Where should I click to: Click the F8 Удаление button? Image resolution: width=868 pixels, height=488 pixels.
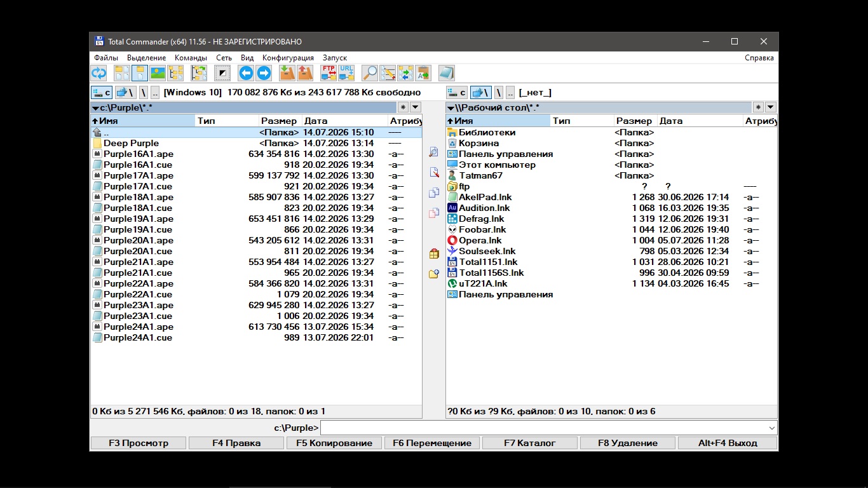tap(628, 443)
